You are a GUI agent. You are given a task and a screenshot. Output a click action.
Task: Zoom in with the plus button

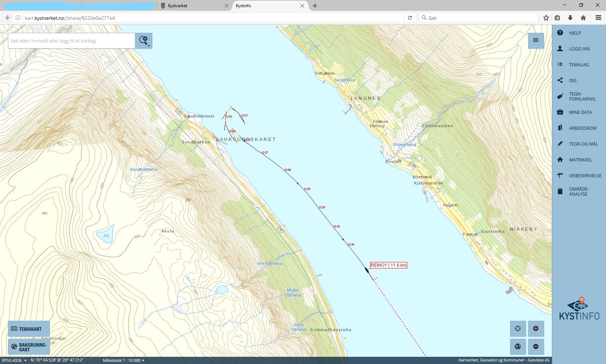pos(536,328)
